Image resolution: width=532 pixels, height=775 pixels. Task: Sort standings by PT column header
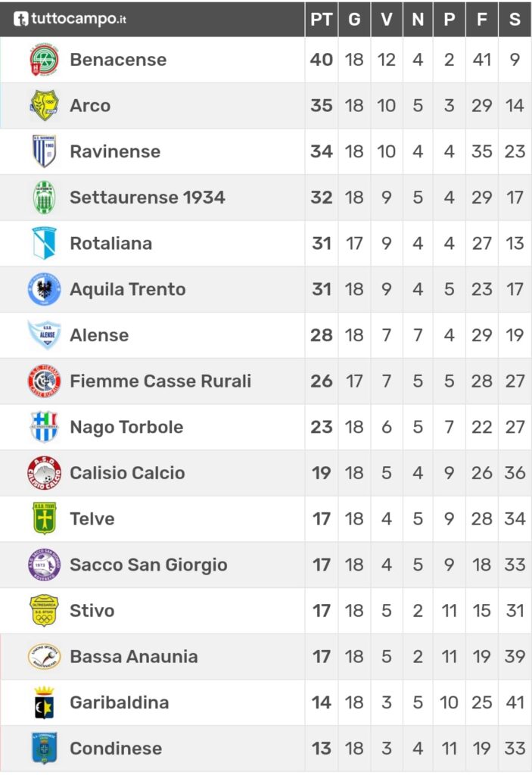pyautogui.click(x=322, y=19)
